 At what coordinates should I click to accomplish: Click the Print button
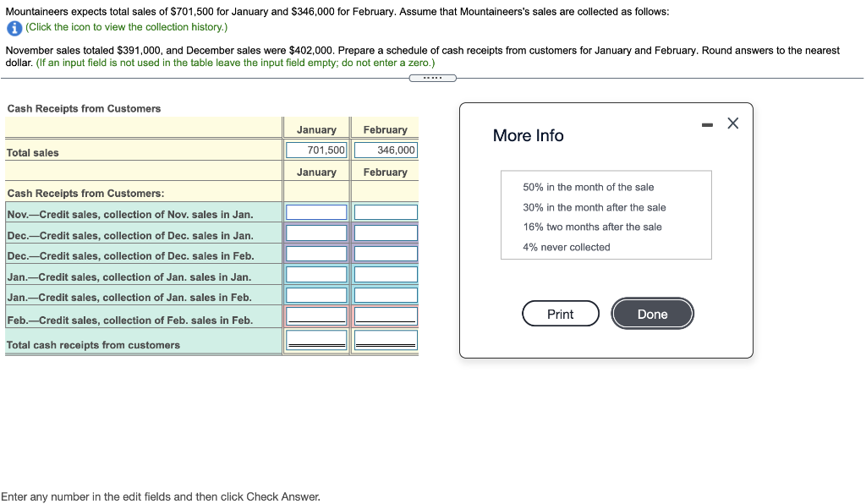click(x=560, y=314)
